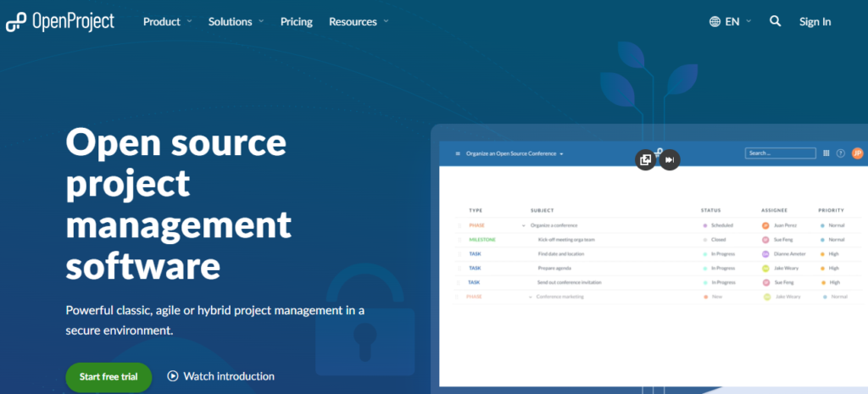The height and width of the screenshot is (394, 868).
Task: Collapse the Organize a conference phase
Action: [x=524, y=225]
